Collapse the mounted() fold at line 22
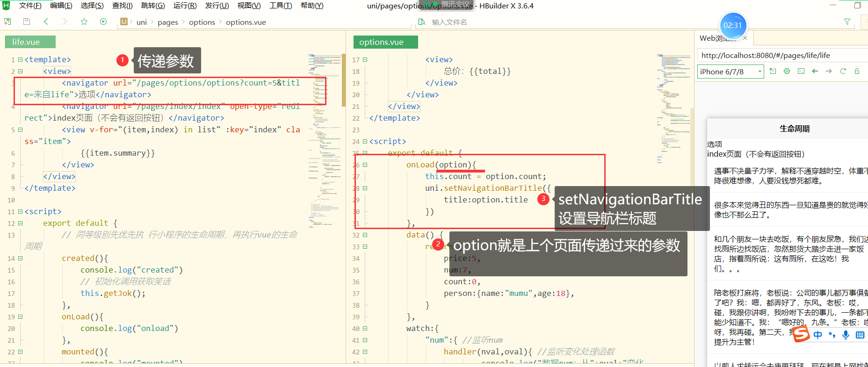 point(20,352)
